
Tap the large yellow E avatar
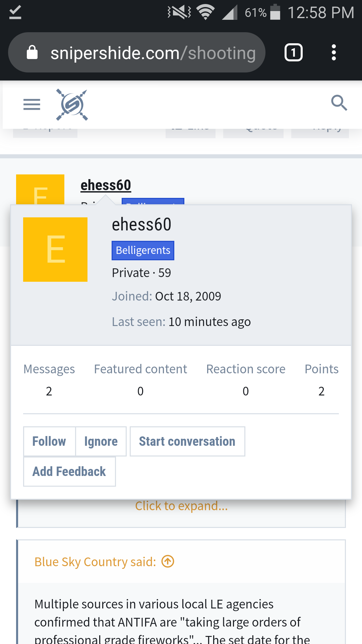[55, 250]
